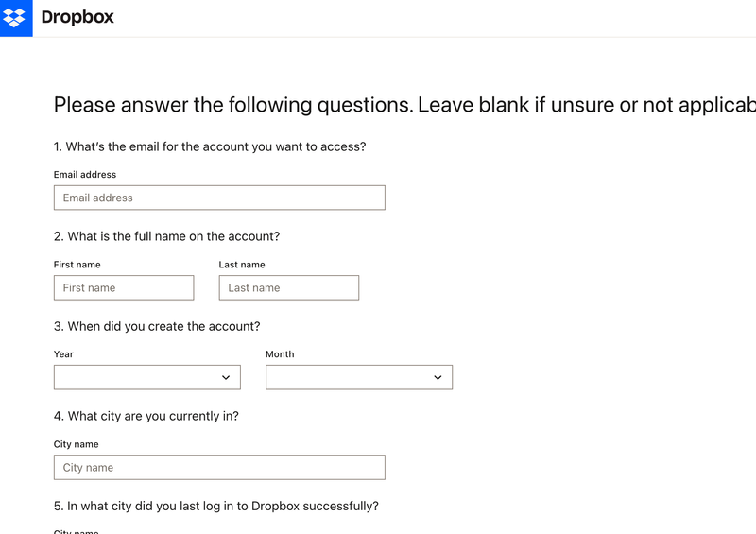Screen dimensions: 756x534
Task: Click the "First name" label text
Action: [x=77, y=265]
